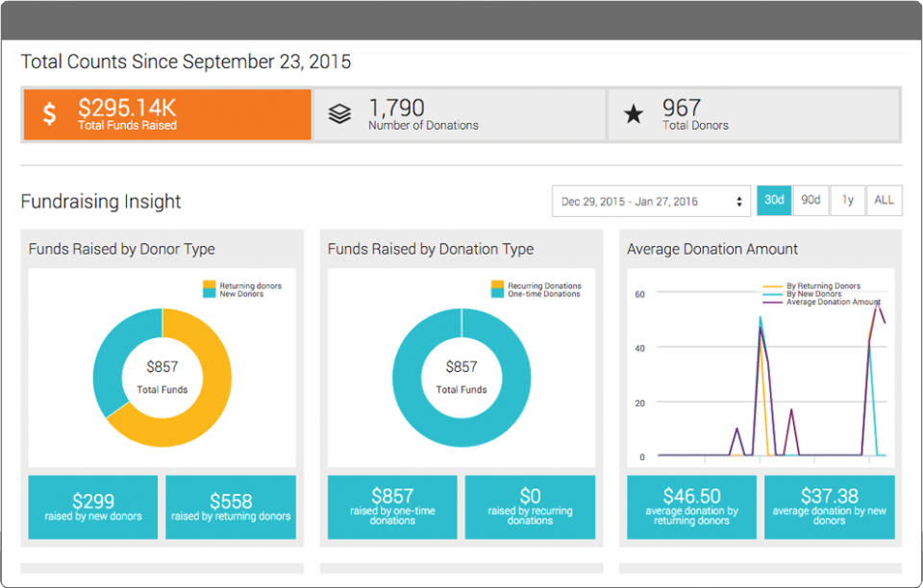Screen dimensions: 923x588
Task: Toggle the Recurring Donations legend entry
Action: pyautogui.click(x=543, y=284)
